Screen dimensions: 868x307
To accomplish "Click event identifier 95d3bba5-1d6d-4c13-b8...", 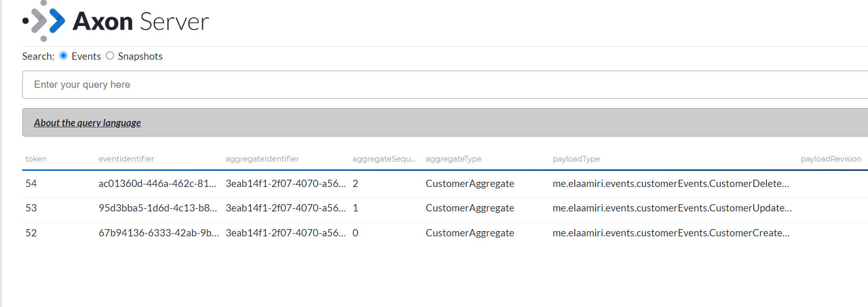I will click(158, 208).
